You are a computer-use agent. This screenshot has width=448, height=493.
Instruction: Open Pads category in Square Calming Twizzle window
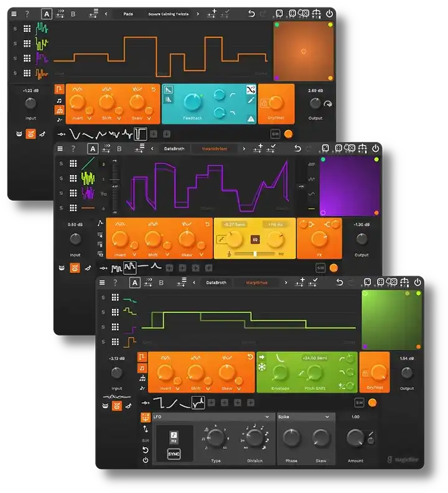(x=128, y=14)
